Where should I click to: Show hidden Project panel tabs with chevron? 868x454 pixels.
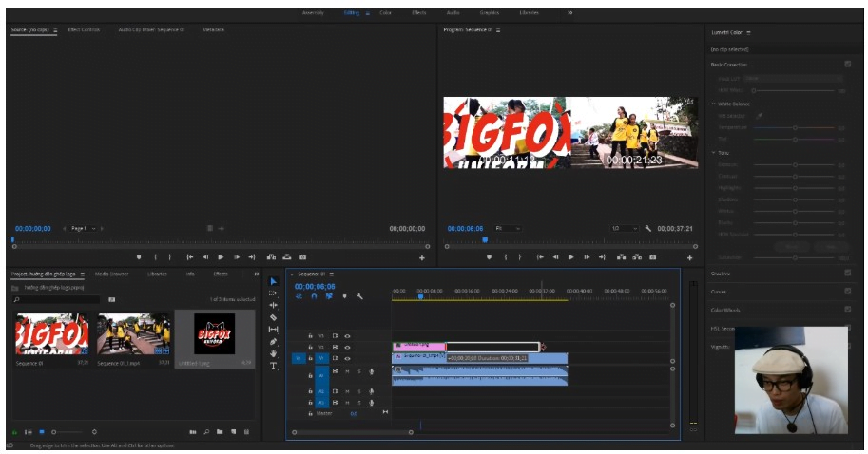[257, 274]
